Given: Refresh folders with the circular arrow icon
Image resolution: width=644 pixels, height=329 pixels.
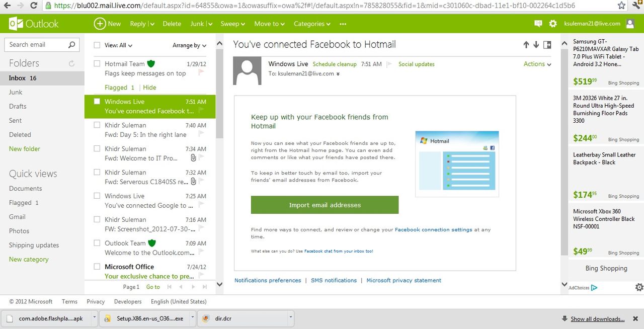Looking at the screenshot, I should (71, 63).
